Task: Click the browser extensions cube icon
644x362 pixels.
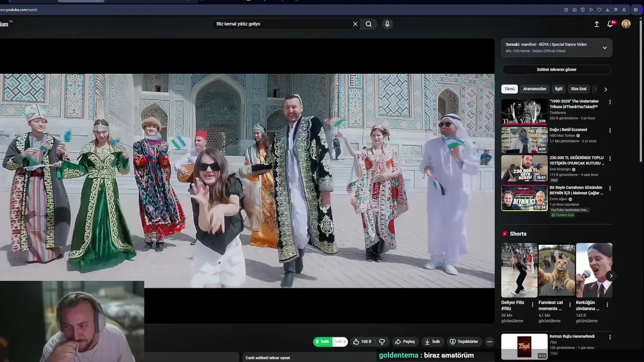Action: [x=635, y=10]
